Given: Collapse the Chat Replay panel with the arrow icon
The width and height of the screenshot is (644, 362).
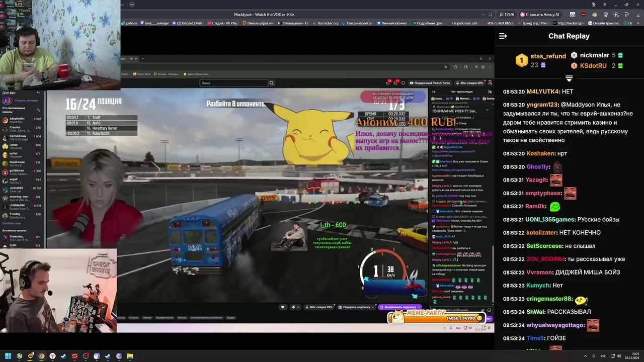Looking at the screenshot, I should (503, 36).
